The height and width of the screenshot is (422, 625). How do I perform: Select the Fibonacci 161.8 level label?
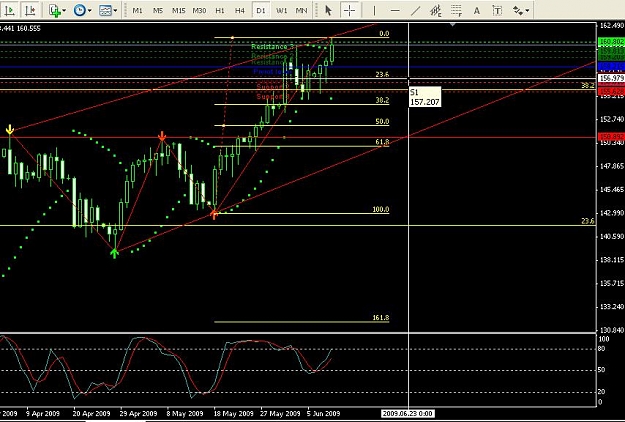381,318
